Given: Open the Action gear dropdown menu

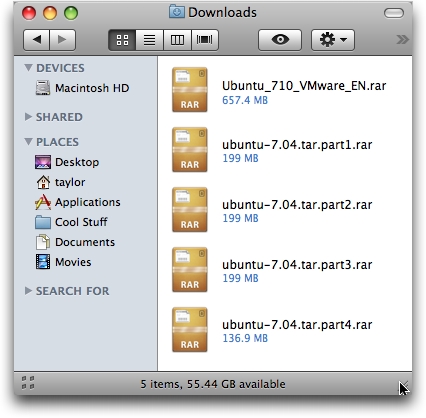Looking at the screenshot, I should (x=333, y=40).
